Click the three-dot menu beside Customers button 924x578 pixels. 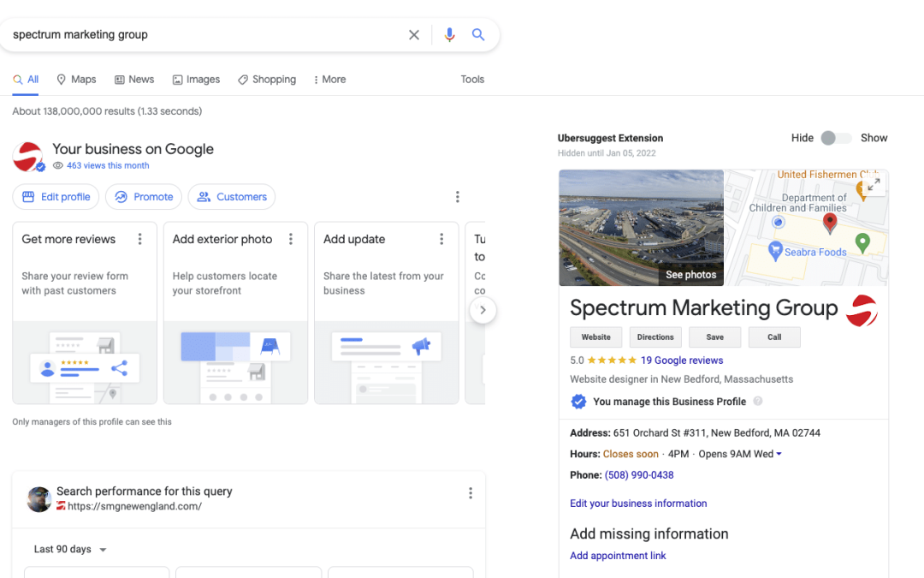pyautogui.click(x=458, y=196)
